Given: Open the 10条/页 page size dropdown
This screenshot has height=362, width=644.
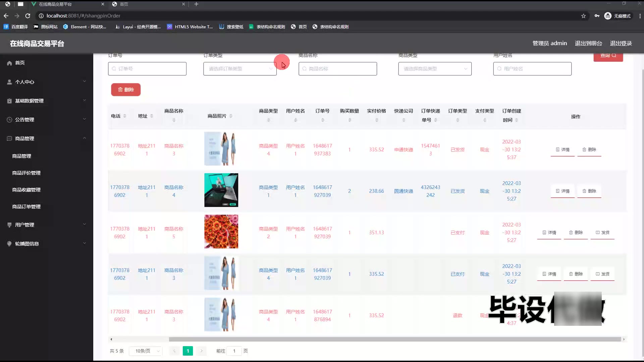Looking at the screenshot, I should [146, 351].
